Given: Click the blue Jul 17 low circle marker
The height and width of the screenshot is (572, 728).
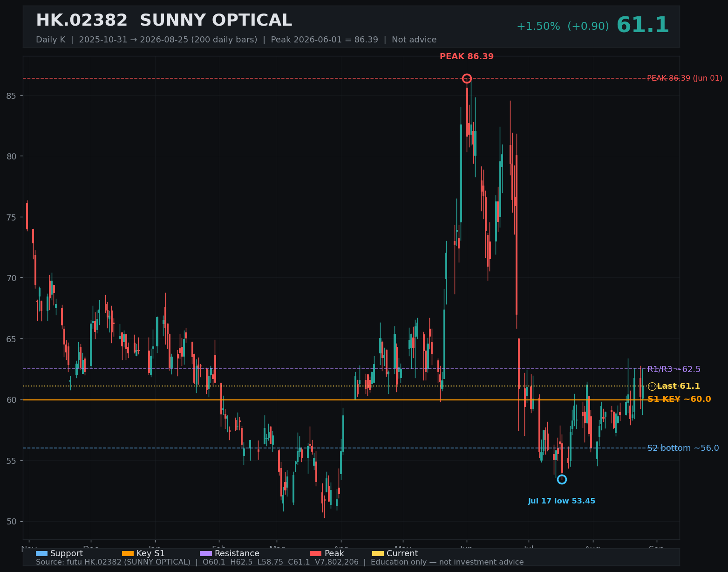Looking at the screenshot, I should [x=562, y=479].
